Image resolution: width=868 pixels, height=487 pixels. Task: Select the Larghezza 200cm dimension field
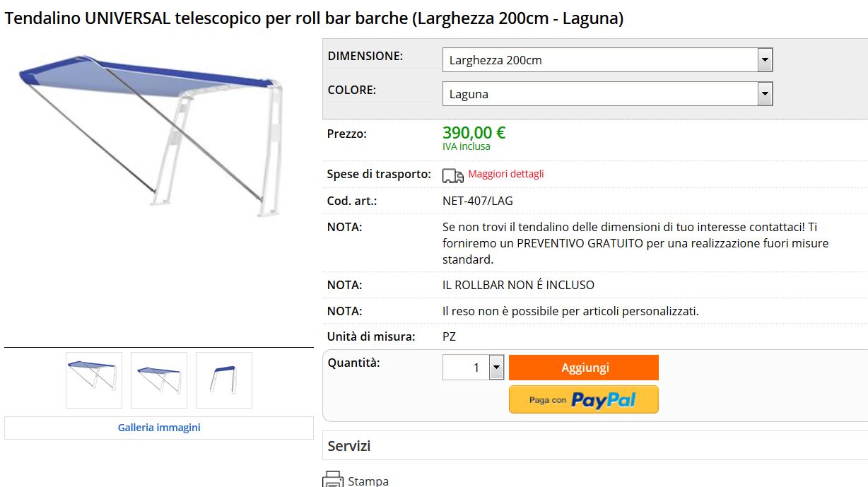tap(608, 60)
